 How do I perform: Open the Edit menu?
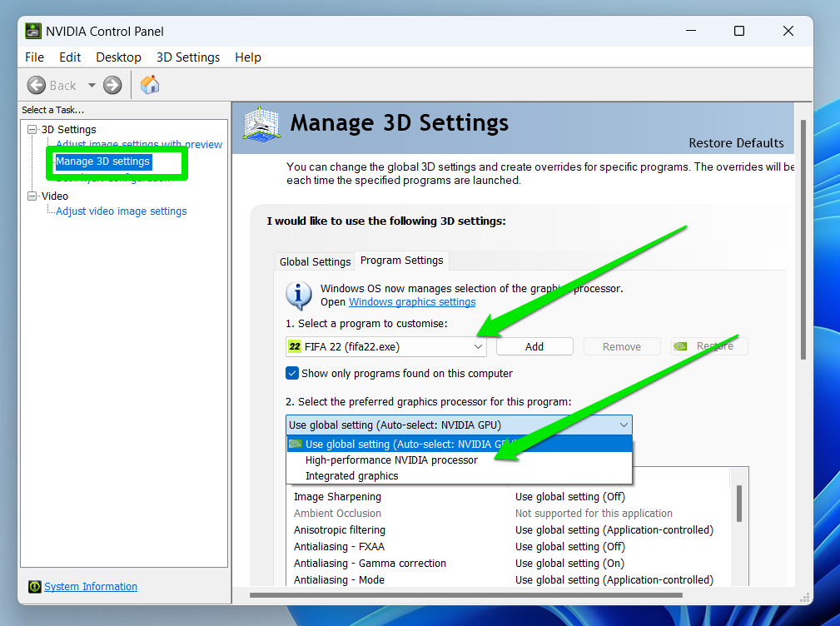pos(70,57)
